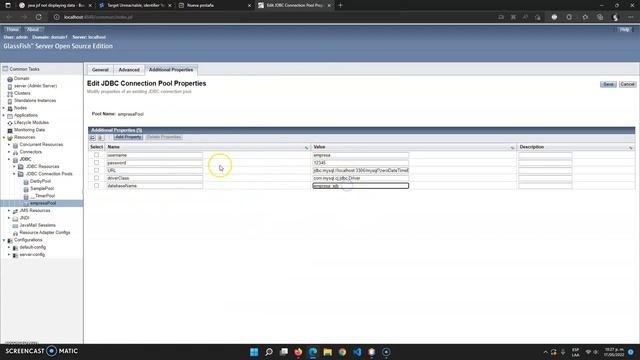Viewport: 640px width, 360px height.
Task: Select the Additional Properties tab
Action: pyautogui.click(x=171, y=70)
